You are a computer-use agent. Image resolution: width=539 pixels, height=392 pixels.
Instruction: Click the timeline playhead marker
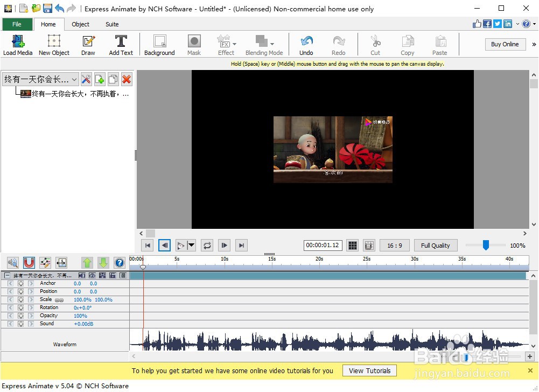(x=143, y=267)
